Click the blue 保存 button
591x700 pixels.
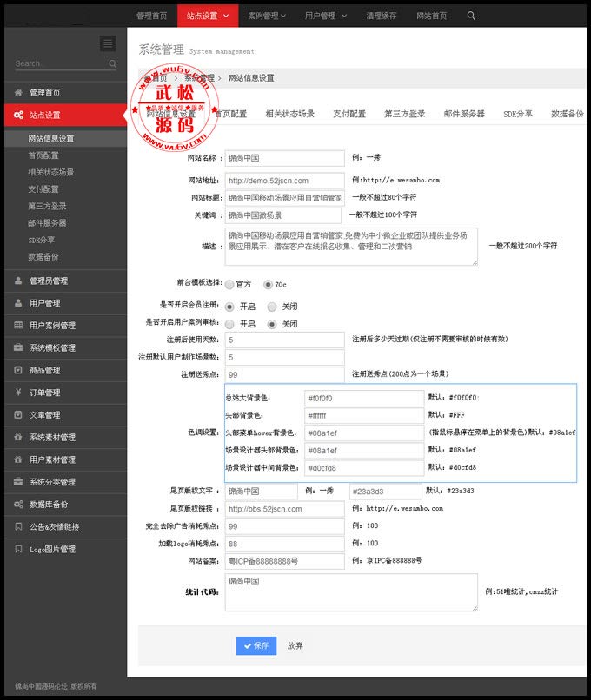[256, 645]
